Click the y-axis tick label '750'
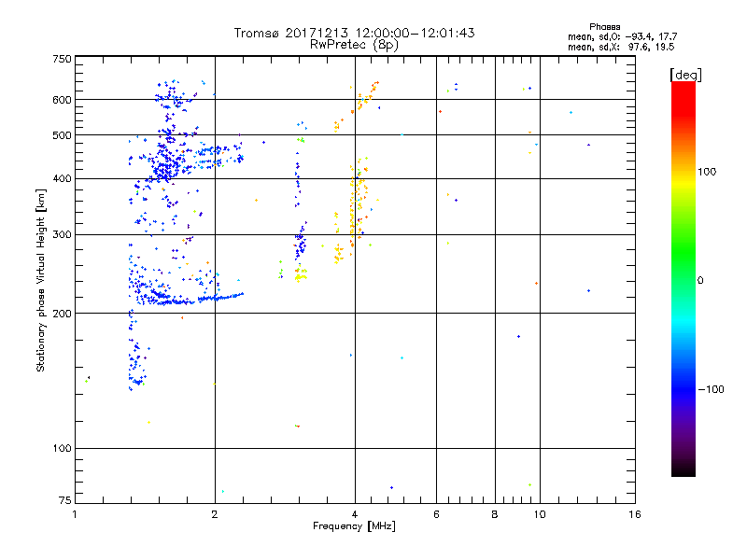747x560 pixels. click(62, 59)
